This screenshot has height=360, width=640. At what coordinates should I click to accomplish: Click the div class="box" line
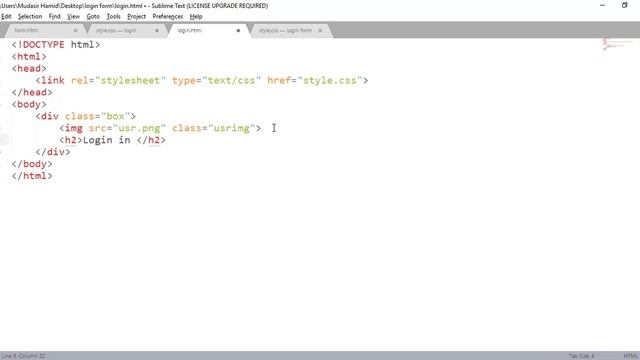click(85, 116)
